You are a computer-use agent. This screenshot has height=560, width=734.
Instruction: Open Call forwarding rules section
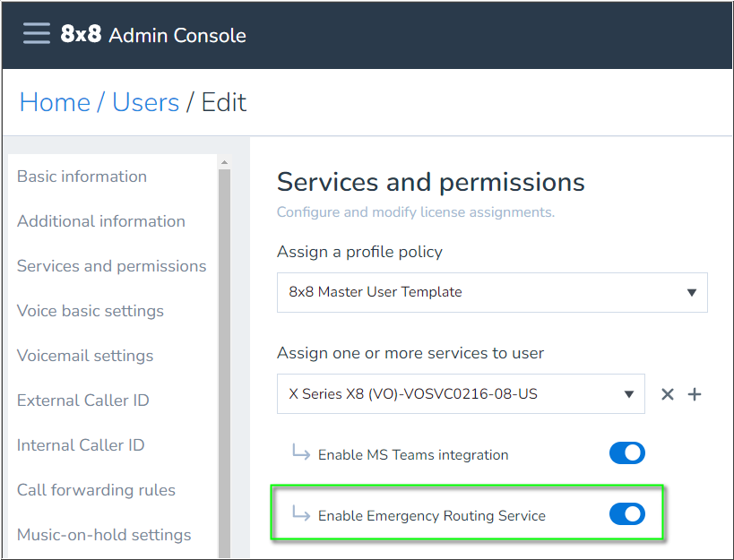[x=96, y=490]
